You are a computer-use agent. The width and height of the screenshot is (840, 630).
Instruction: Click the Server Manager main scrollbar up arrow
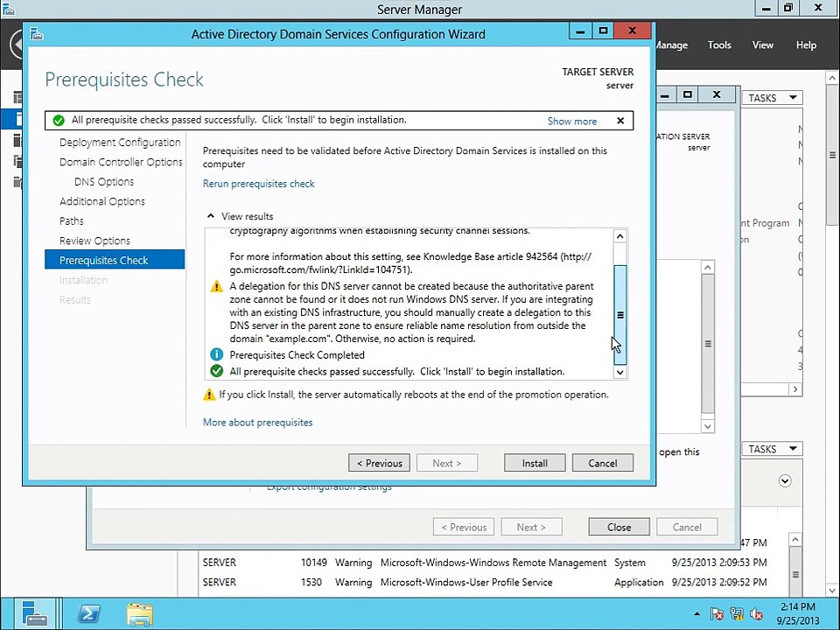pyautogui.click(x=831, y=78)
